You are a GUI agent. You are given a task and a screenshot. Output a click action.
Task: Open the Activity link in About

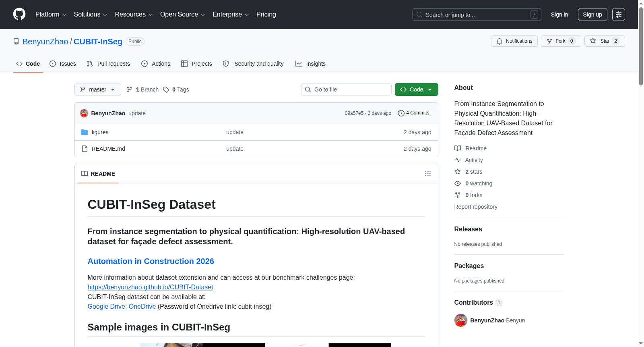pyautogui.click(x=469, y=160)
